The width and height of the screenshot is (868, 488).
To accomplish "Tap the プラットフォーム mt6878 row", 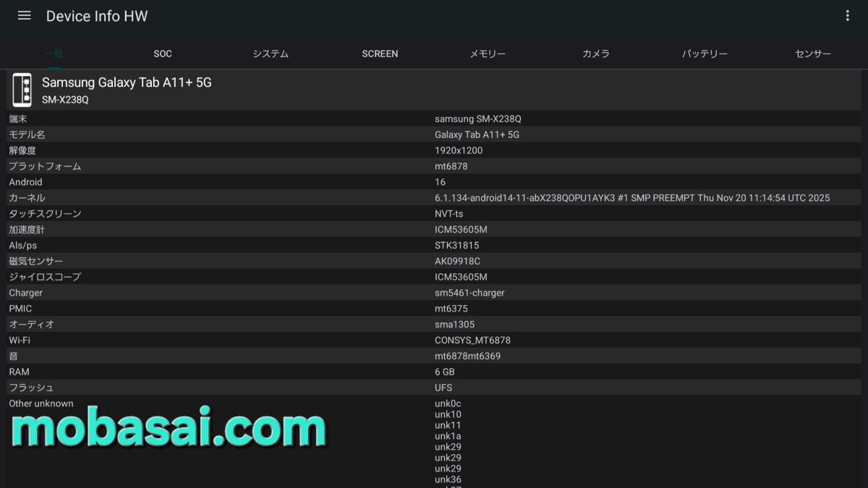I will click(434, 166).
